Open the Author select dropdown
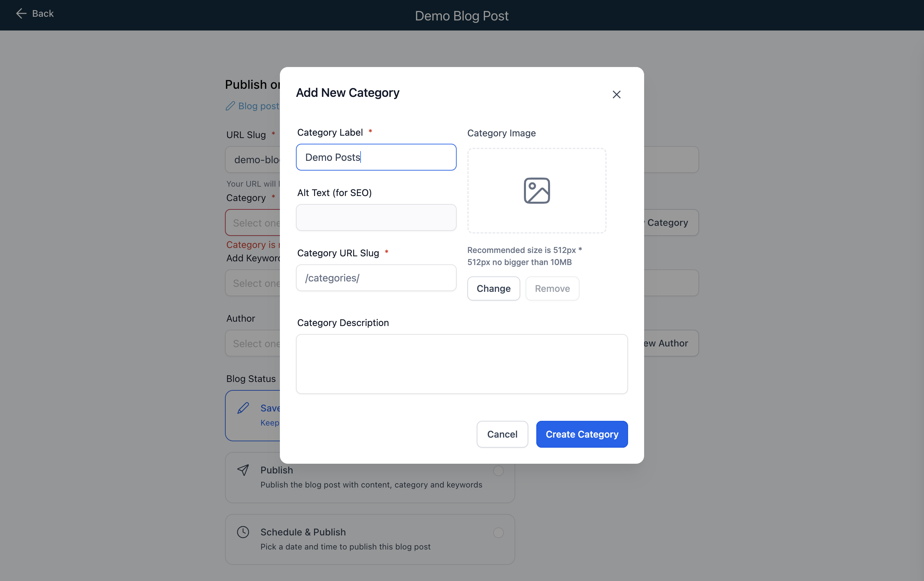The height and width of the screenshot is (581, 924). [x=253, y=343]
